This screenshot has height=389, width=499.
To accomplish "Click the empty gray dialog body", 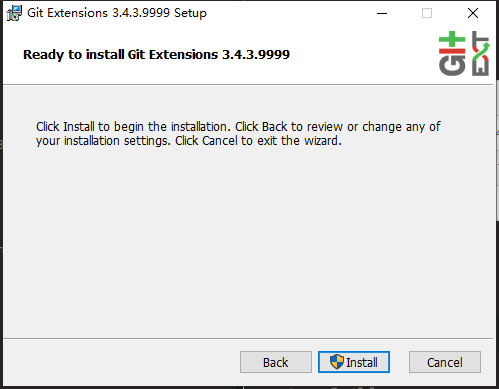I will click(x=248, y=240).
